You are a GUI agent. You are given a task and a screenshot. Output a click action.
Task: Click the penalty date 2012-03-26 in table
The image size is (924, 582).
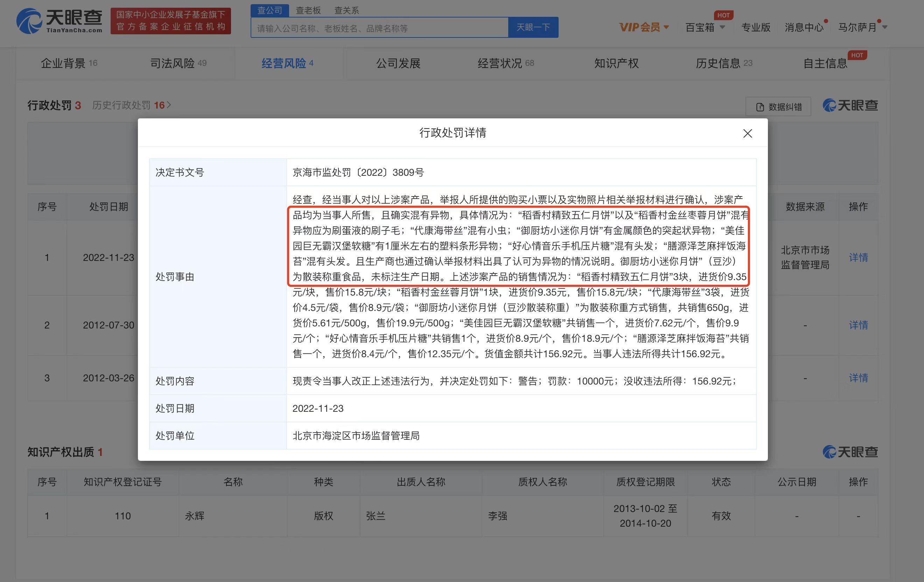(108, 378)
